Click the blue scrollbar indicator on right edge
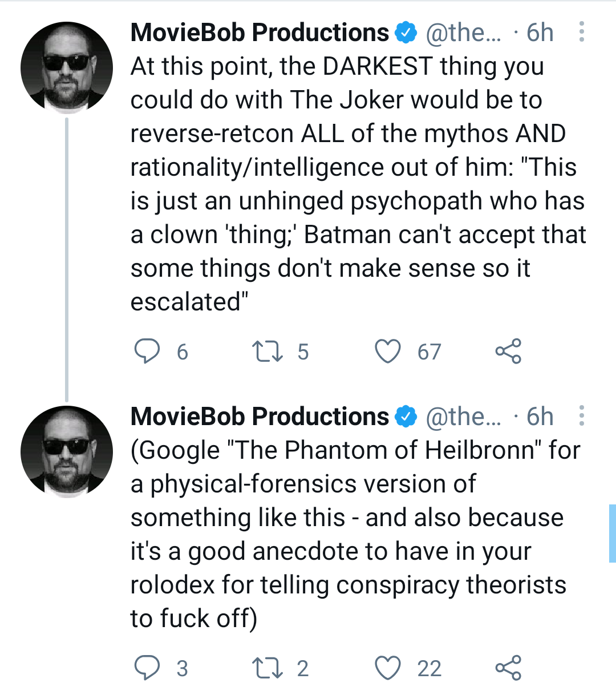616x699 pixels. 612,534
